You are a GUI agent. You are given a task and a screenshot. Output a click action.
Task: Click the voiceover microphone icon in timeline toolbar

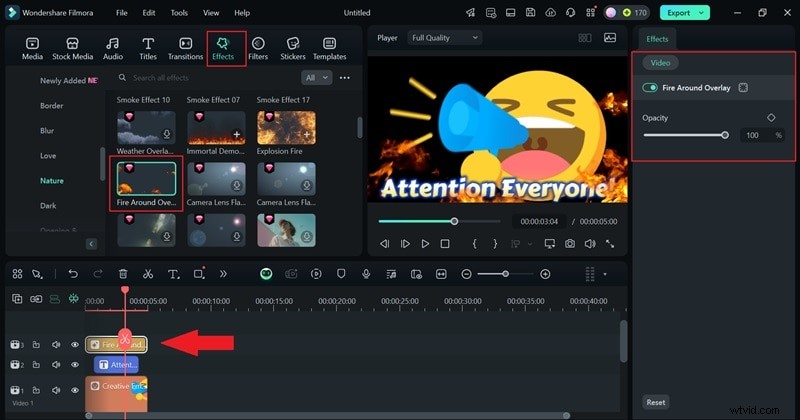click(x=366, y=274)
